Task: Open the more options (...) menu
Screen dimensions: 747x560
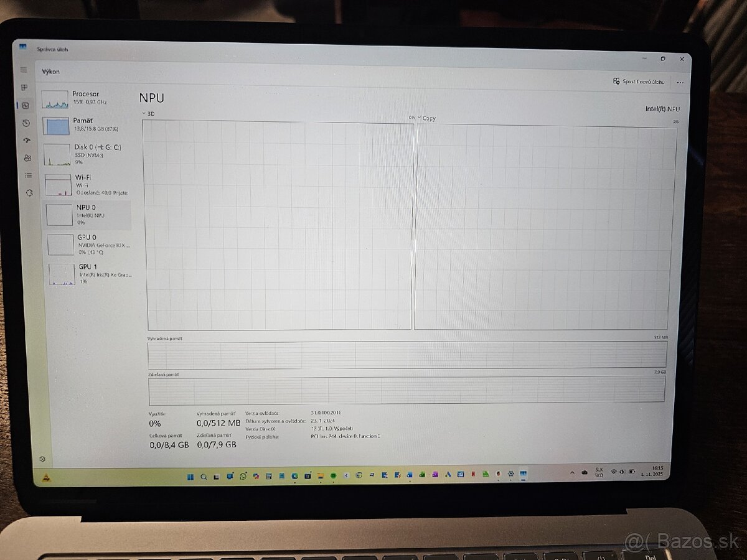Action: 680,83
